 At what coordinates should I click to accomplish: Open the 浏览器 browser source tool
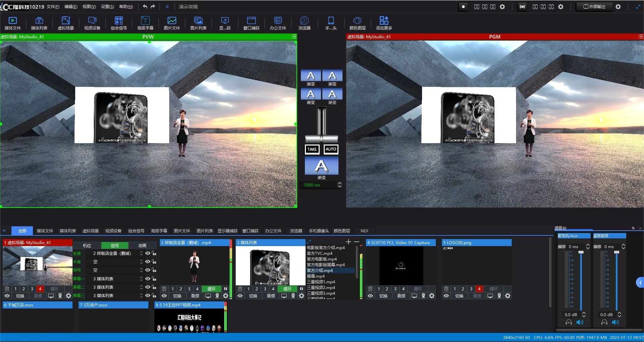click(305, 23)
